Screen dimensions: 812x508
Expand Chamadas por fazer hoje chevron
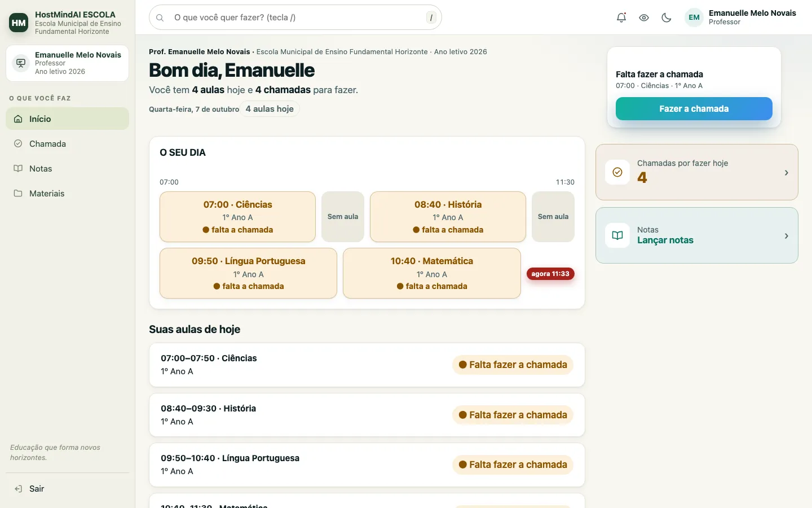pos(786,173)
